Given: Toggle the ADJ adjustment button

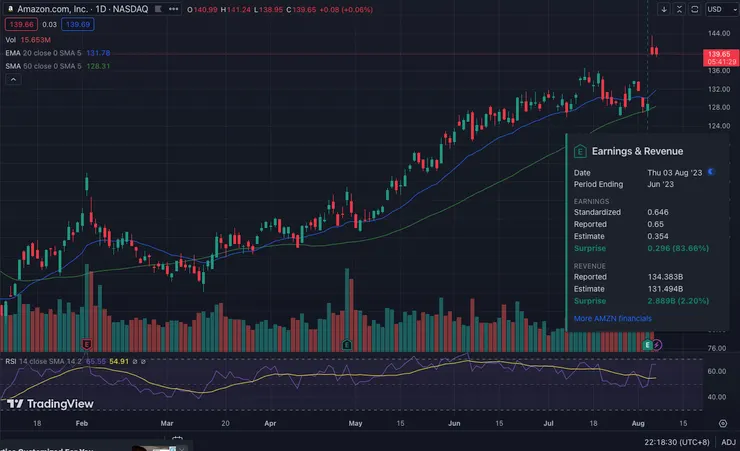Looking at the screenshot, I should point(728,442).
